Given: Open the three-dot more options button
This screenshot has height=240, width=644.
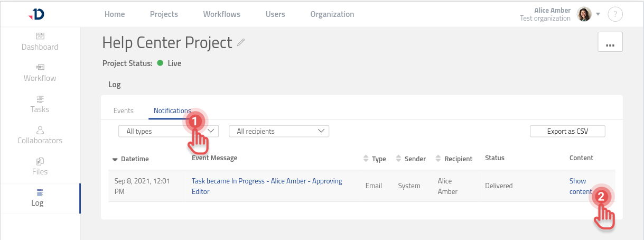Looking at the screenshot, I should coord(610,42).
